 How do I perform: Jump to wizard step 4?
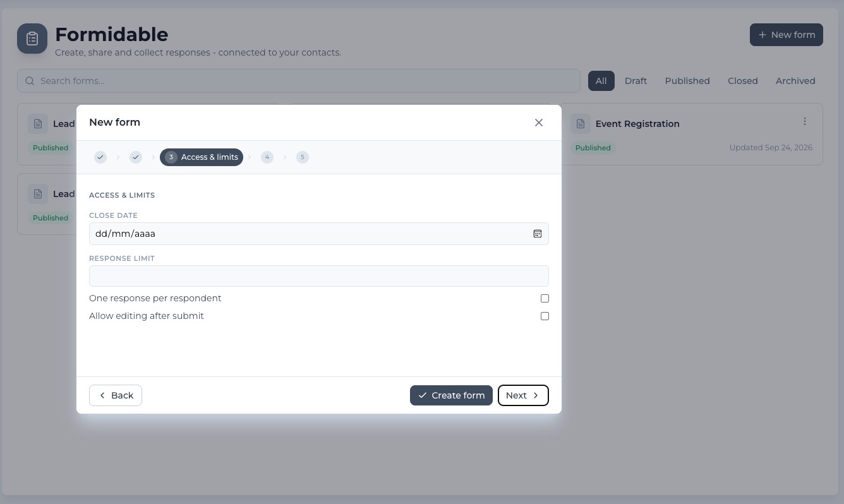(267, 157)
